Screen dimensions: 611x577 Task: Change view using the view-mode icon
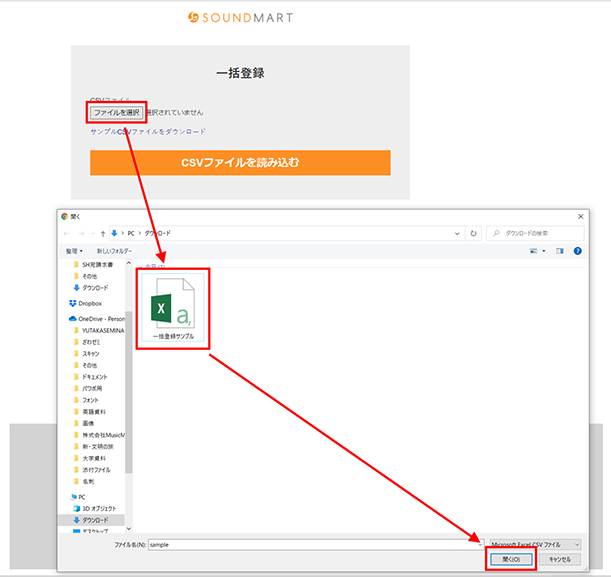coord(535,250)
